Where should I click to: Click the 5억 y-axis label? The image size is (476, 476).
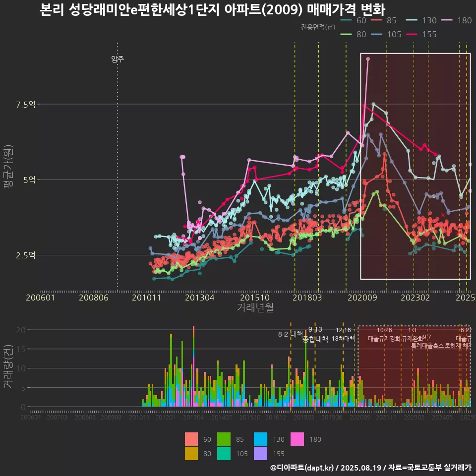(29, 180)
